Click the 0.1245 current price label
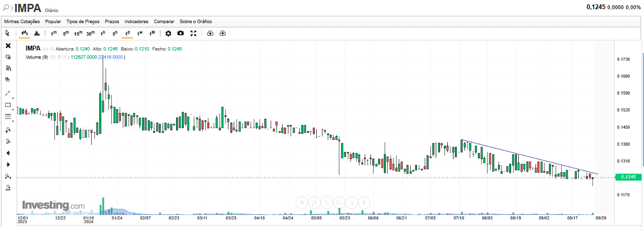 628,177
